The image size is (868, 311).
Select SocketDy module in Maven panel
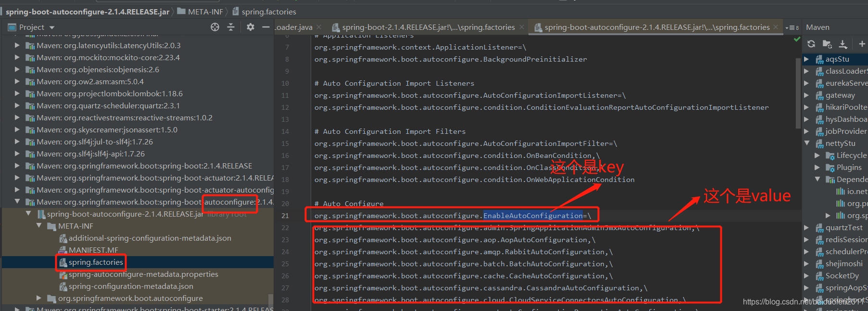tap(842, 276)
